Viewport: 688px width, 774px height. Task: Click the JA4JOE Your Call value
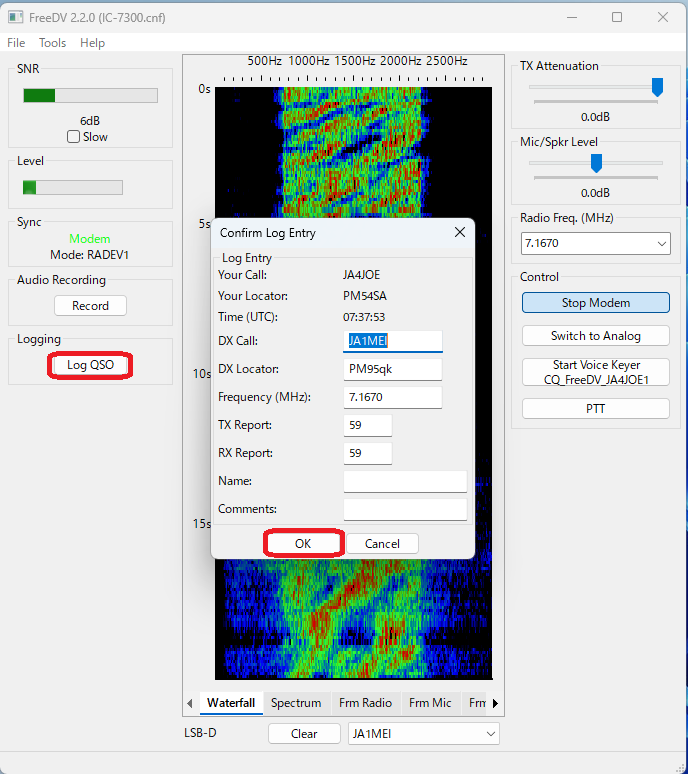pyautogui.click(x=361, y=275)
